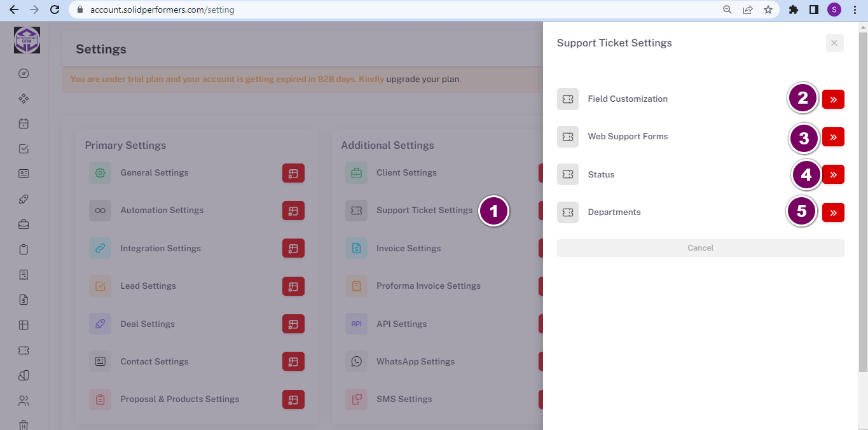Open General Settings red button

pyautogui.click(x=293, y=173)
